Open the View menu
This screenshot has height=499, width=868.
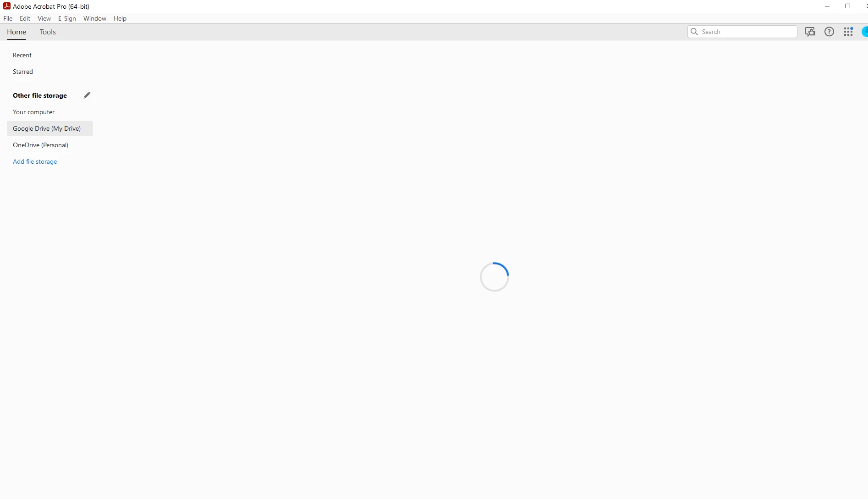click(x=44, y=18)
